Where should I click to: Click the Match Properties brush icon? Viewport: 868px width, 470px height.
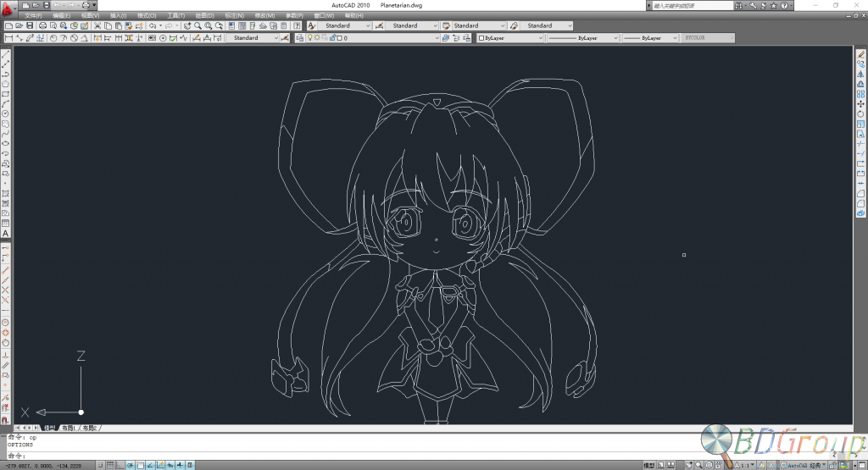pos(129,25)
